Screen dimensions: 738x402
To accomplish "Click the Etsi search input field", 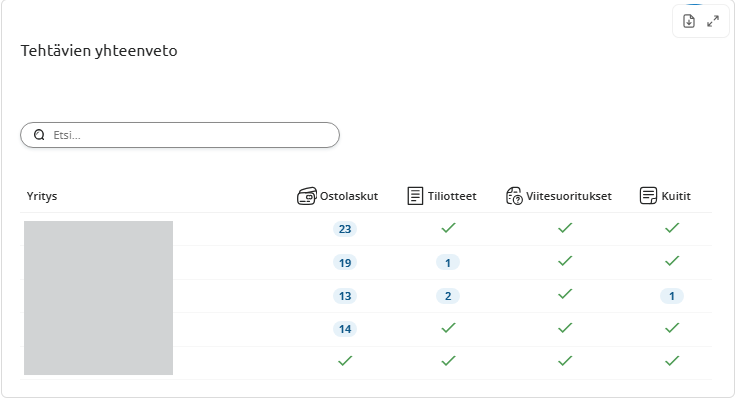I will coord(180,135).
